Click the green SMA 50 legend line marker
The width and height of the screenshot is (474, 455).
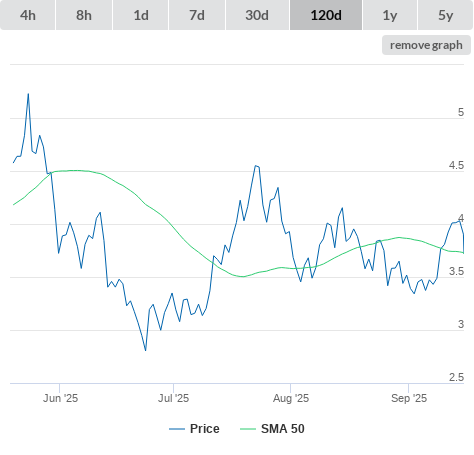click(248, 429)
